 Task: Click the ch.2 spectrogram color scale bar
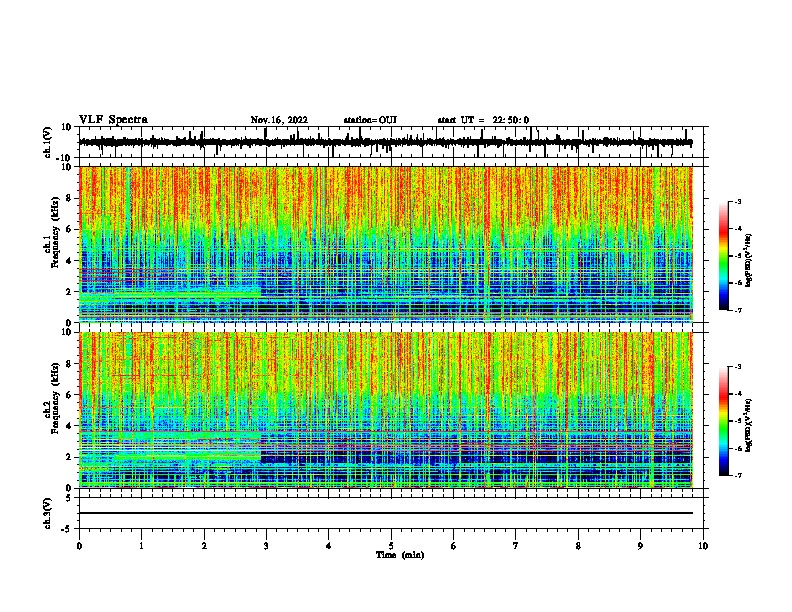pyautogui.click(x=723, y=421)
